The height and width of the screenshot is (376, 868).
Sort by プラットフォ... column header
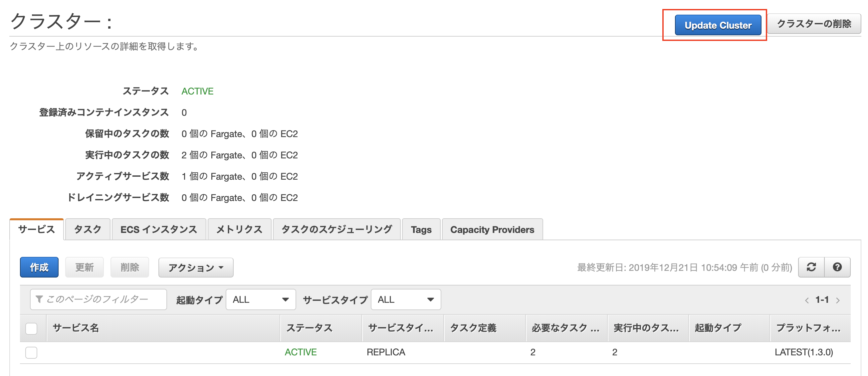810,328
